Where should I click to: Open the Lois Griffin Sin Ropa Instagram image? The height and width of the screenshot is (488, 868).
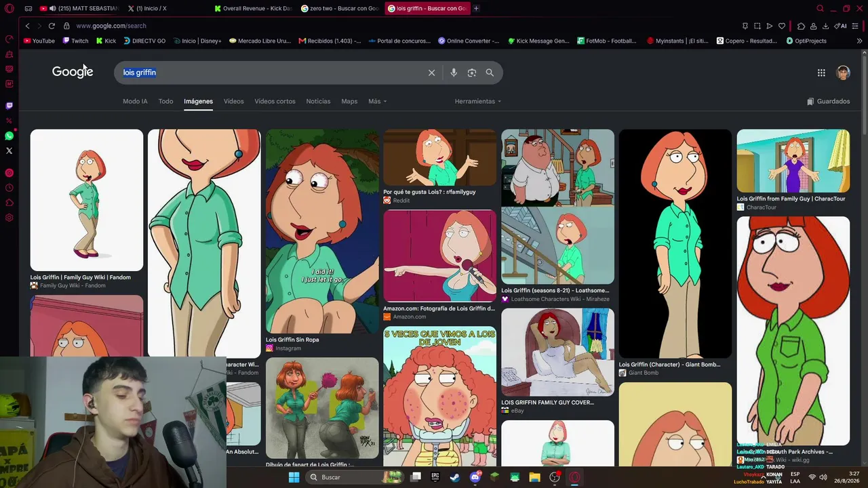tap(322, 231)
